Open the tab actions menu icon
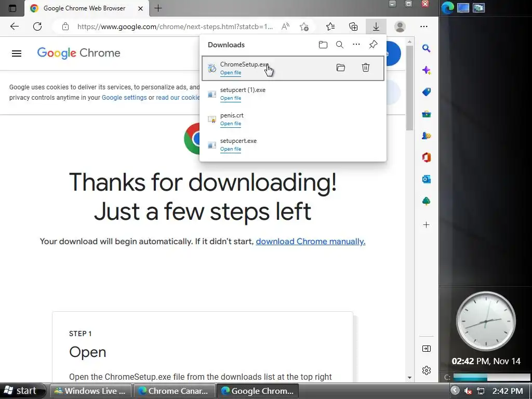 point(12,8)
